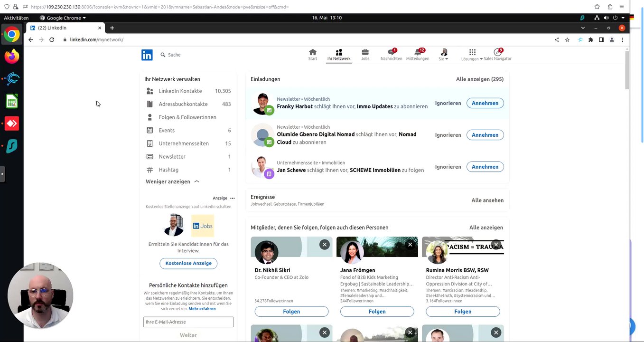The width and height of the screenshot is (644, 342).
Task: Open Jana Frömgen's profile photo
Action: coord(352,252)
